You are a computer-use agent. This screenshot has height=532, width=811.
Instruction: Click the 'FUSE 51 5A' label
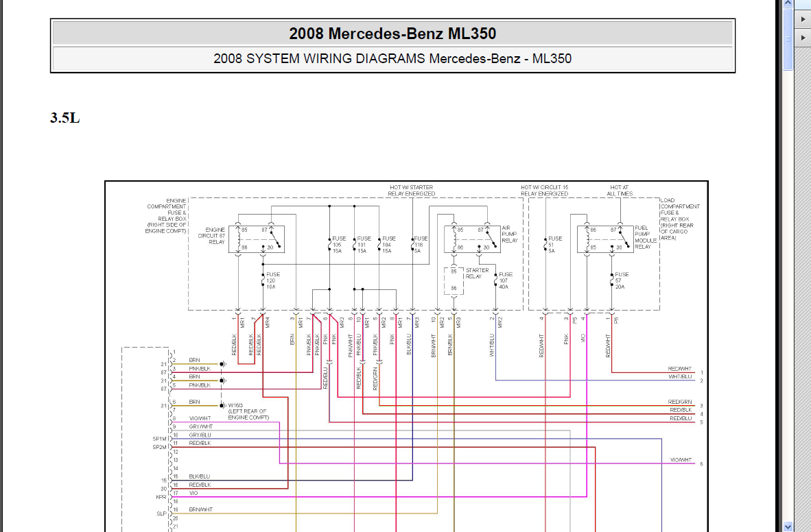pyautogui.click(x=555, y=245)
